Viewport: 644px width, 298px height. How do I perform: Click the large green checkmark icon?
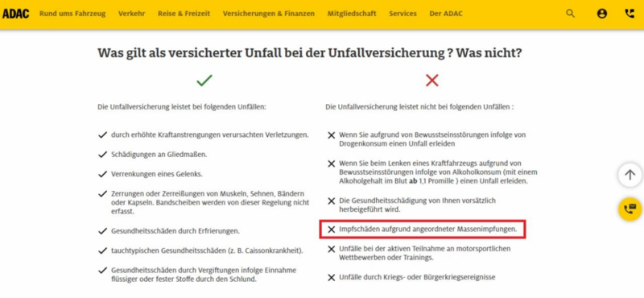click(x=204, y=81)
